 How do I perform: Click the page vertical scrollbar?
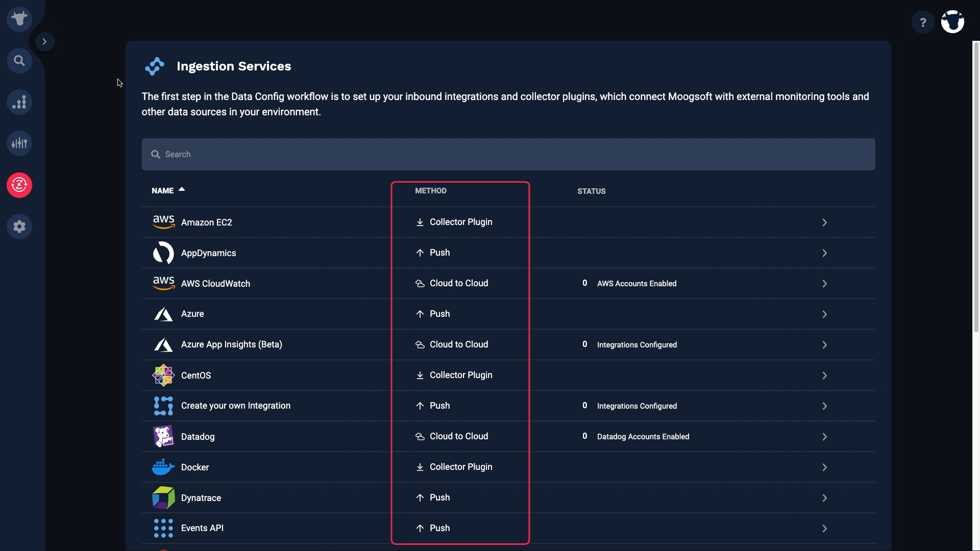pyautogui.click(x=976, y=187)
